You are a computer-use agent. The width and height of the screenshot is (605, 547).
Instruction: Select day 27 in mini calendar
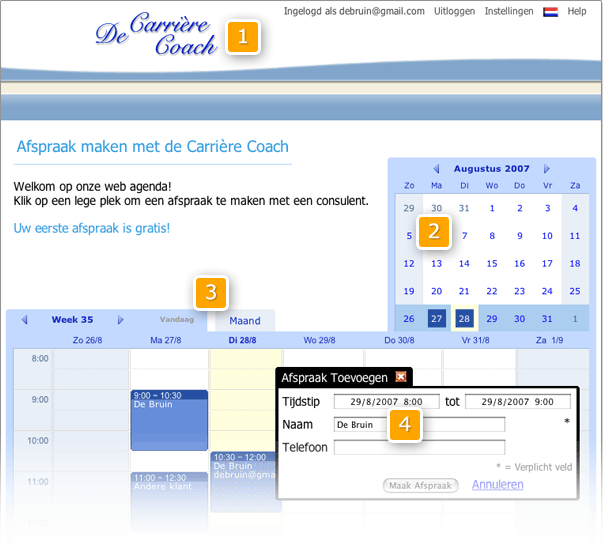[436, 319]
